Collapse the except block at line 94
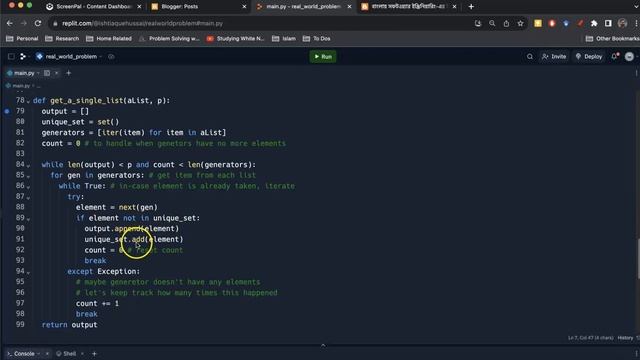 pyautogui.click(x=28, y=272)
